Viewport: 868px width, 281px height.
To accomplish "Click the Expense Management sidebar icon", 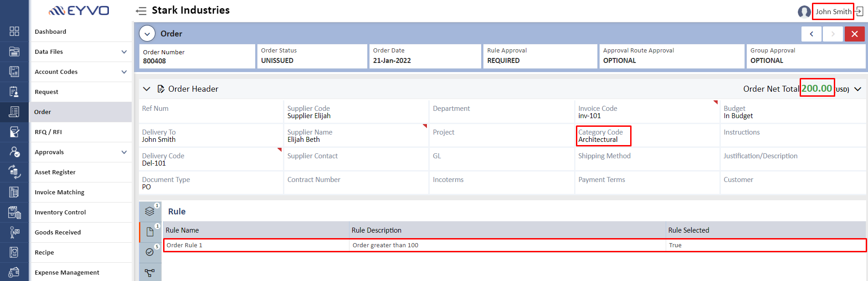I will (x=14, y=272).
